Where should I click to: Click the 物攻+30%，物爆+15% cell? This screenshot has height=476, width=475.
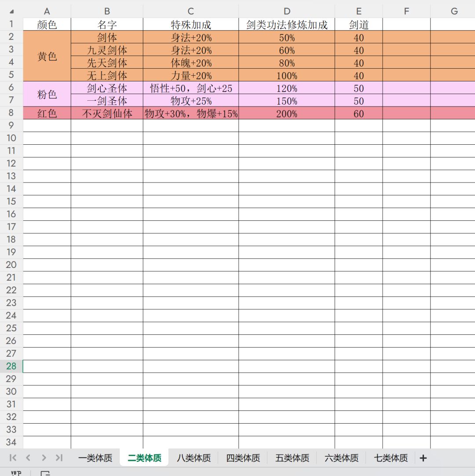(x=190, y=113)
